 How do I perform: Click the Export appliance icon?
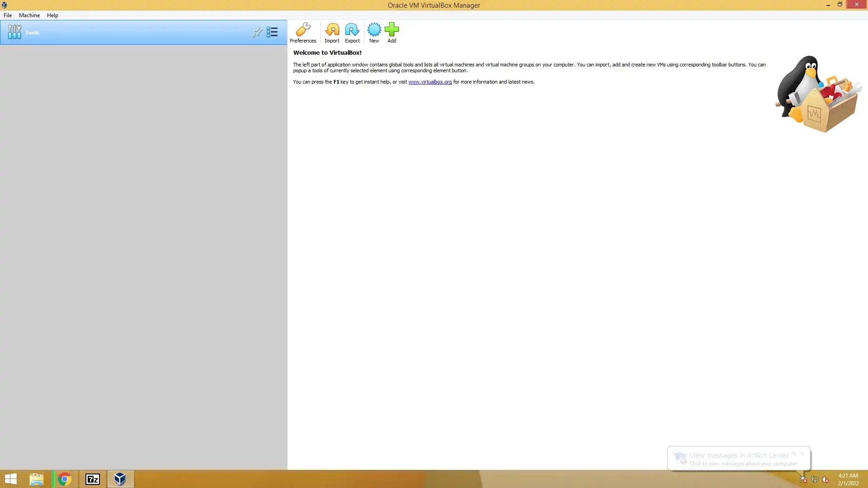352,32
